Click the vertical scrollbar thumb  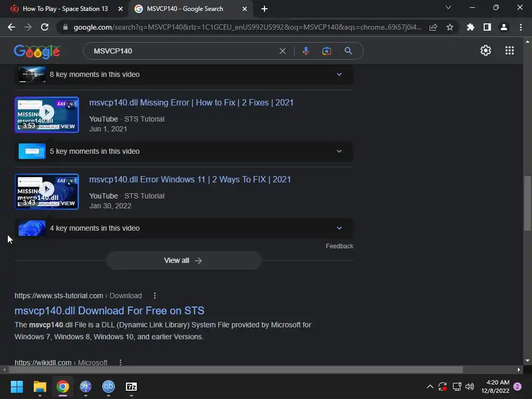pos(527,203)
